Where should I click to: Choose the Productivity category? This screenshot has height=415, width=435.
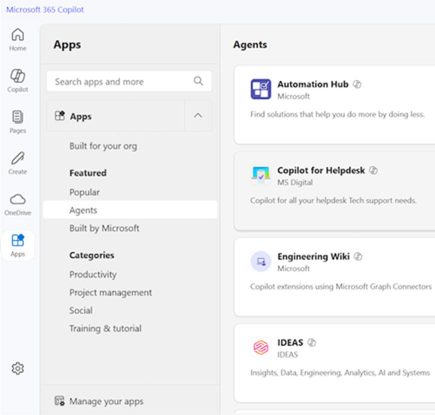pyautogui.click(x=93, y=274)
